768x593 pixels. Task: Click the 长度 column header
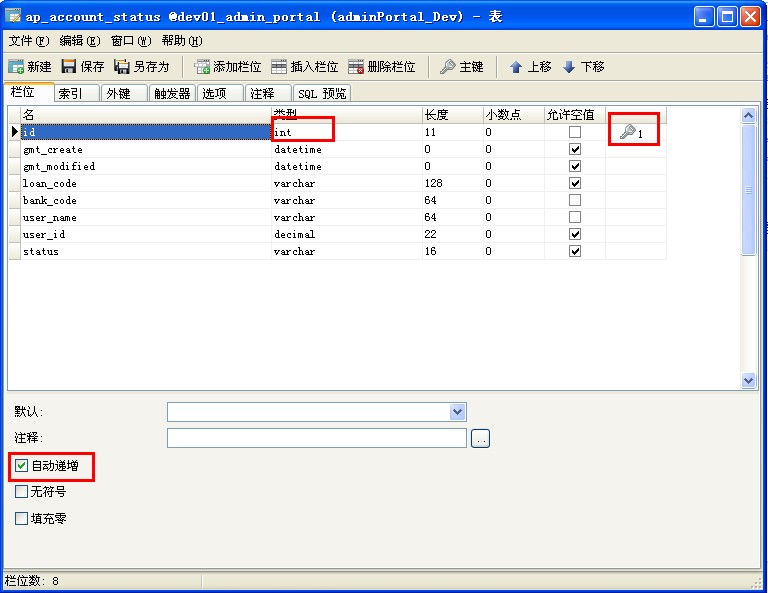point(453,115)
